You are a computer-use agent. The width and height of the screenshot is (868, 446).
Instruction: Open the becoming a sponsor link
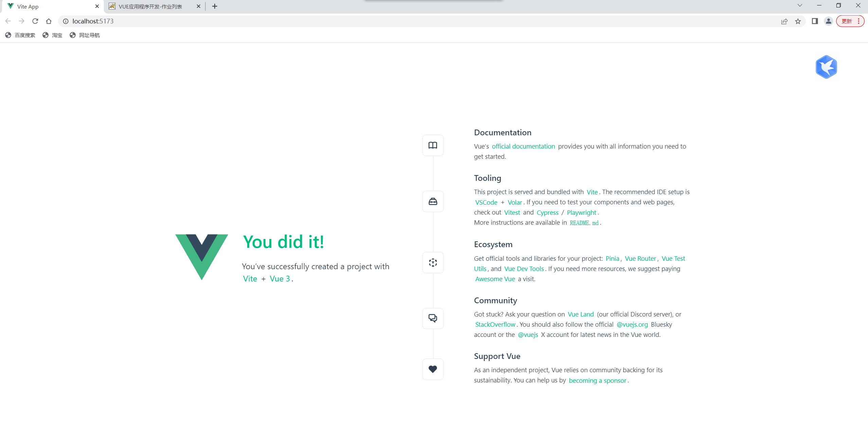[x=597, y=380]
